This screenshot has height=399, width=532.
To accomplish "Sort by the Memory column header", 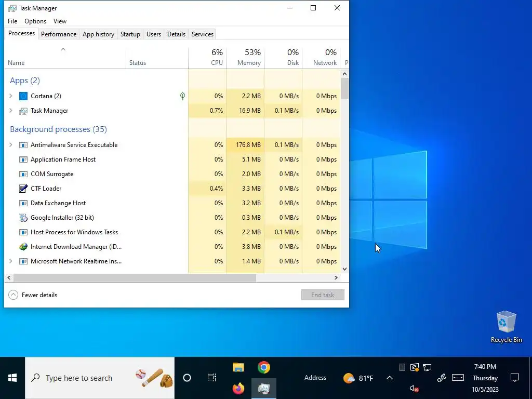I will click(x=245, y=58).
